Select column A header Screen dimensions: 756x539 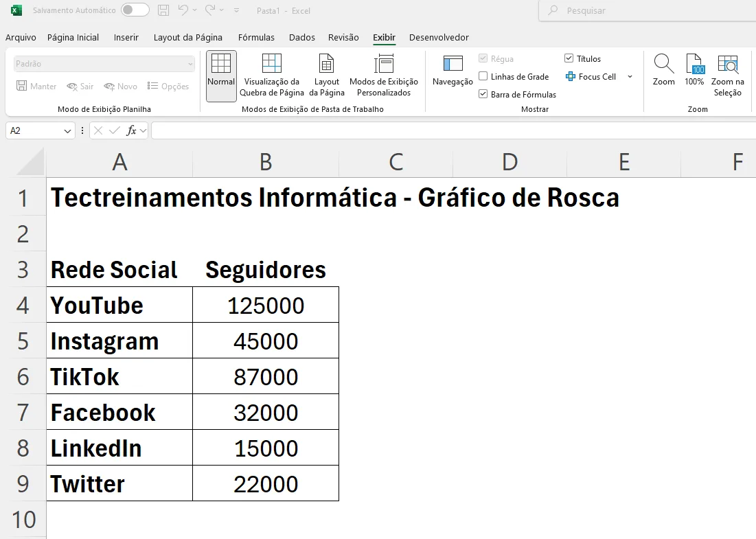tap(119, 162)
